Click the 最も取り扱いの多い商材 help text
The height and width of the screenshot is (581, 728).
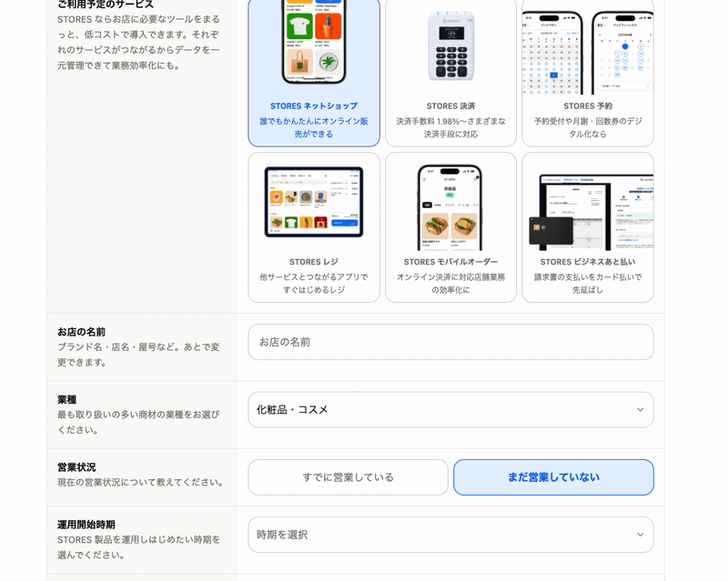(138, 422)
